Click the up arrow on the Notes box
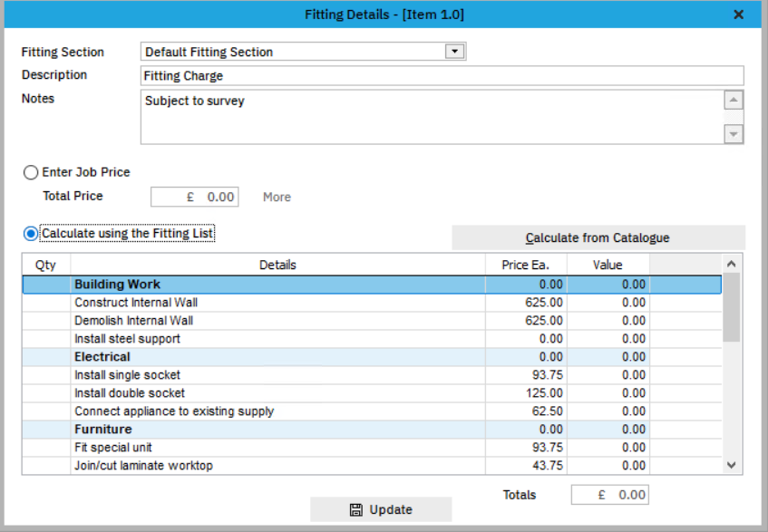The image size is (768, 532). 733,100
